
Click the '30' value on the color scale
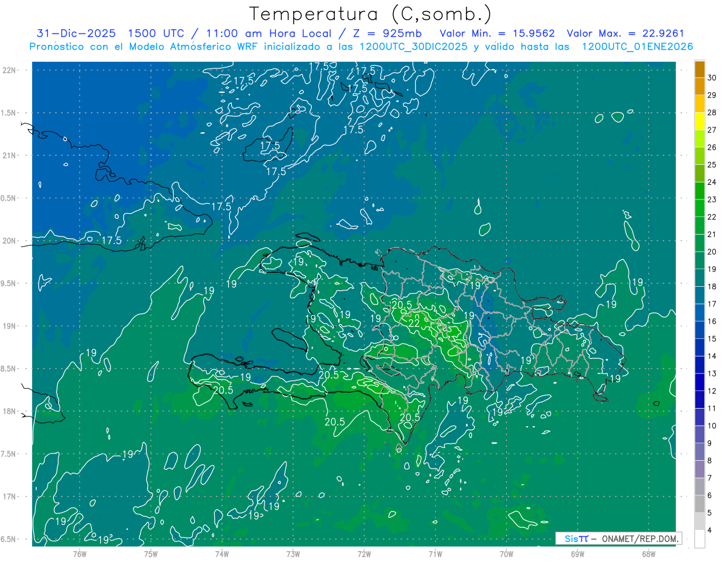tap(712, 78)
